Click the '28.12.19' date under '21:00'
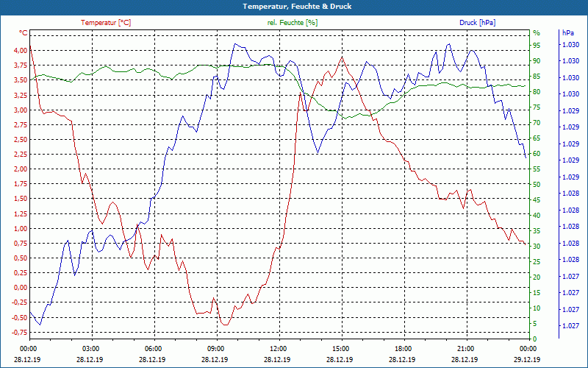 465,359
